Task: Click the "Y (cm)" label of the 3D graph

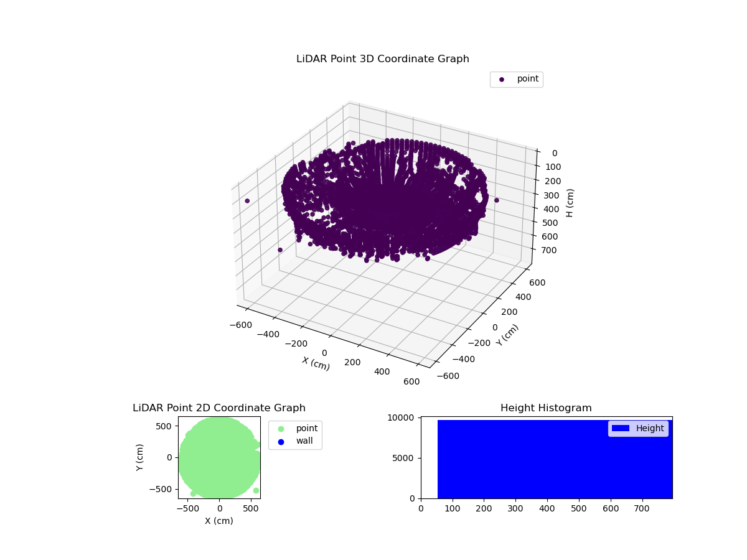Action: [507, 335]
